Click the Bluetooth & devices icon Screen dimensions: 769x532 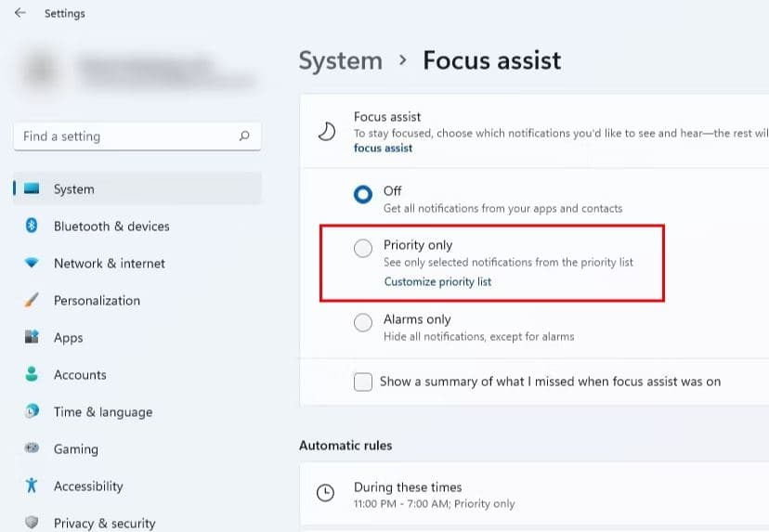click(32, 226)
